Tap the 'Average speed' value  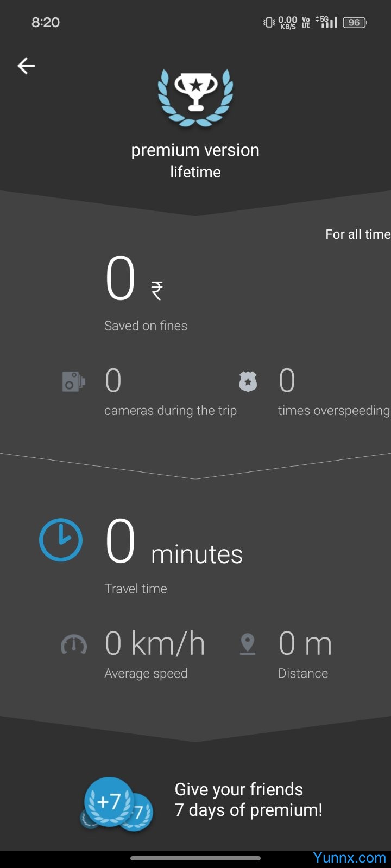point(155,644)
